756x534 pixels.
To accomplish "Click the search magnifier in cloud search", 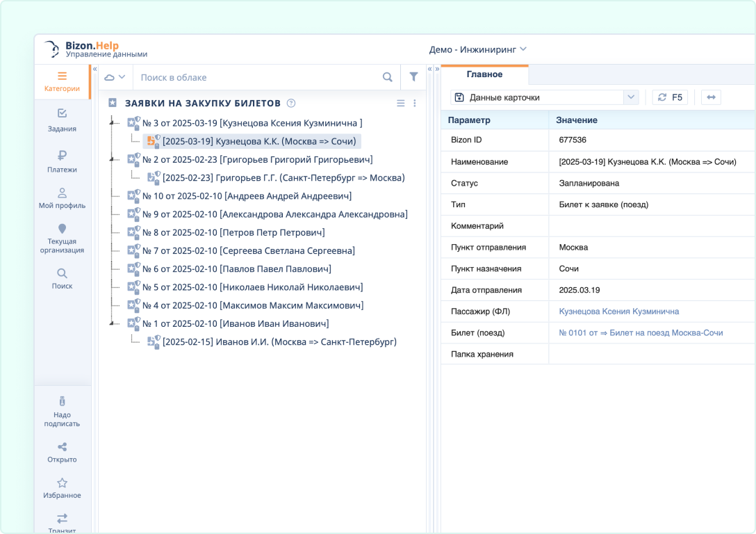I will pos(388,77).
